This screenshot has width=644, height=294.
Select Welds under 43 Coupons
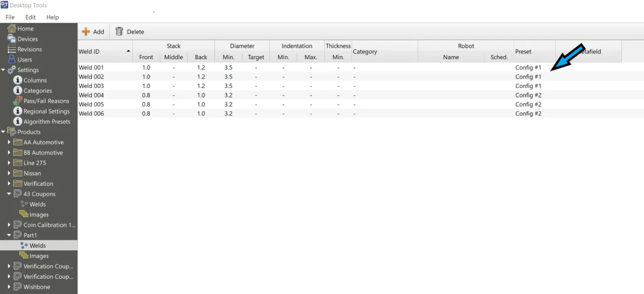[37, 204]
